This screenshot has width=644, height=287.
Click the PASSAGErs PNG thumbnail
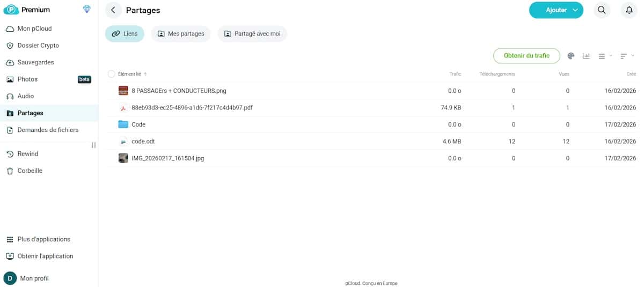coord(123,91)
